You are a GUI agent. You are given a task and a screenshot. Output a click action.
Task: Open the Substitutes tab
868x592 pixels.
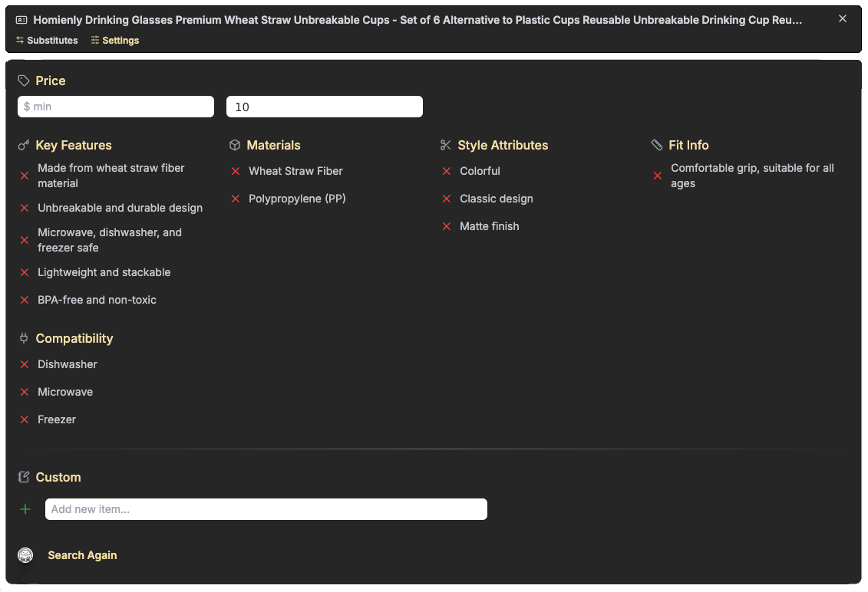[47, 41]
